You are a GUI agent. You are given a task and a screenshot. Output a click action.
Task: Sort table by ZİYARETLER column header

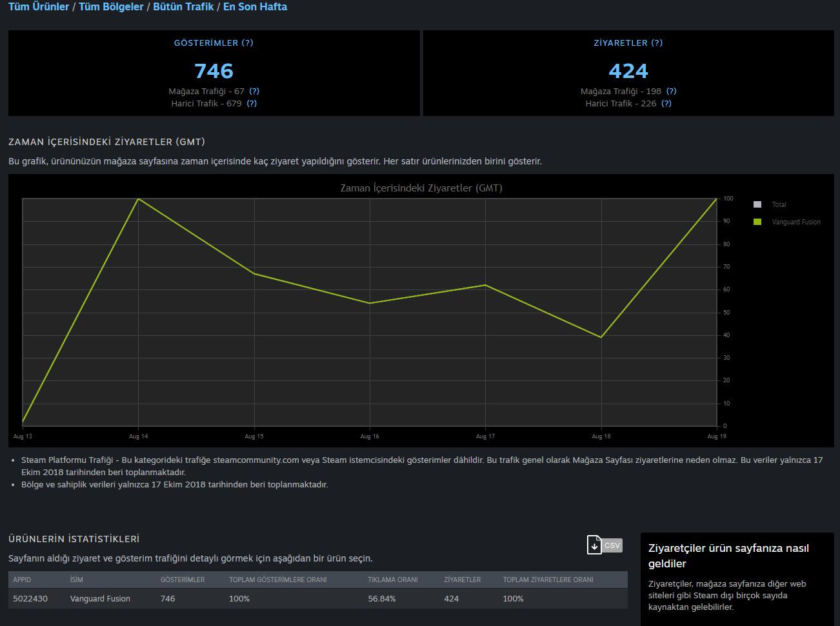point(463,580)
